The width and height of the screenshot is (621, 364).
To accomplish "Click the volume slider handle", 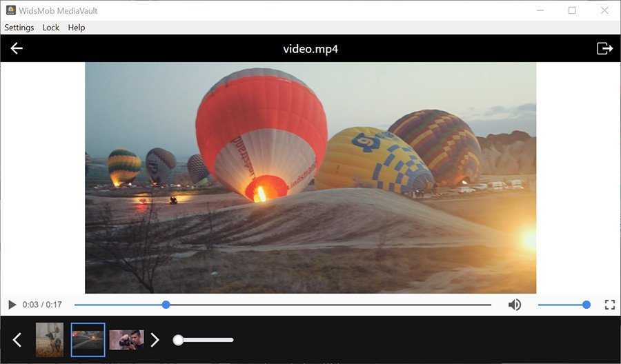I will pos(586,305).
